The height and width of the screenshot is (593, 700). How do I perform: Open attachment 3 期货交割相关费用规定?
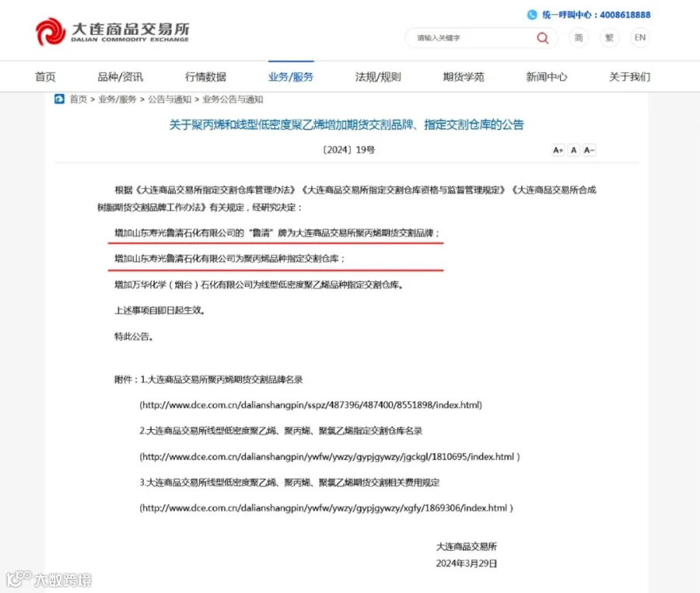click(289, 483)
